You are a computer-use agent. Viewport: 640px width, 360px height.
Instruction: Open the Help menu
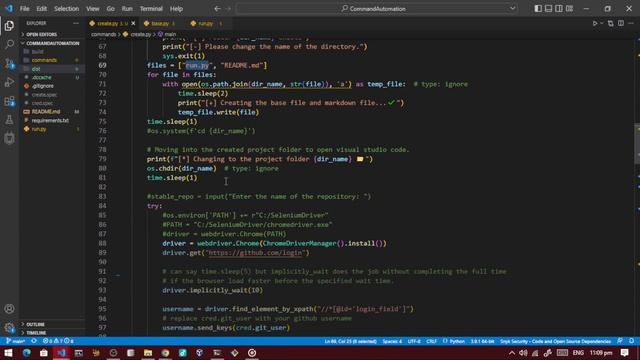[176, 9]
